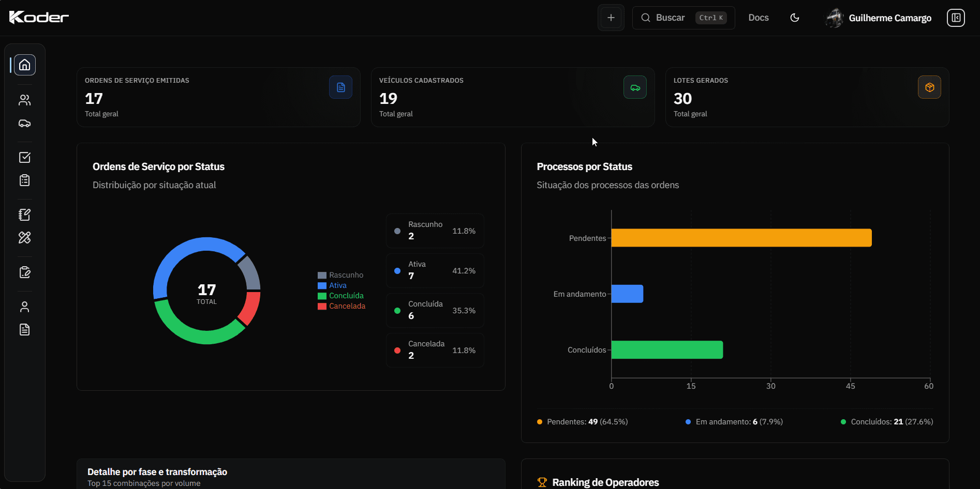Open the users group icon in sidebar
Viewport: 980px width, 489px height.
25,100
